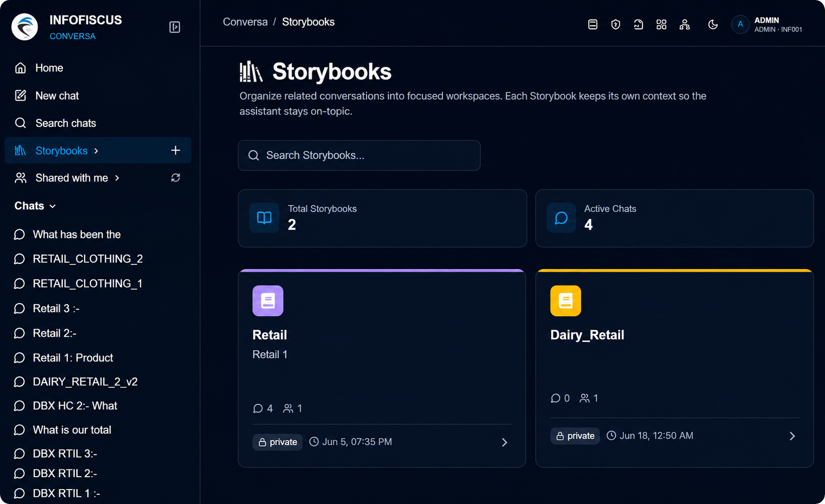Click the Search Storybooks field
825x504 pixels.
[359, 155]
